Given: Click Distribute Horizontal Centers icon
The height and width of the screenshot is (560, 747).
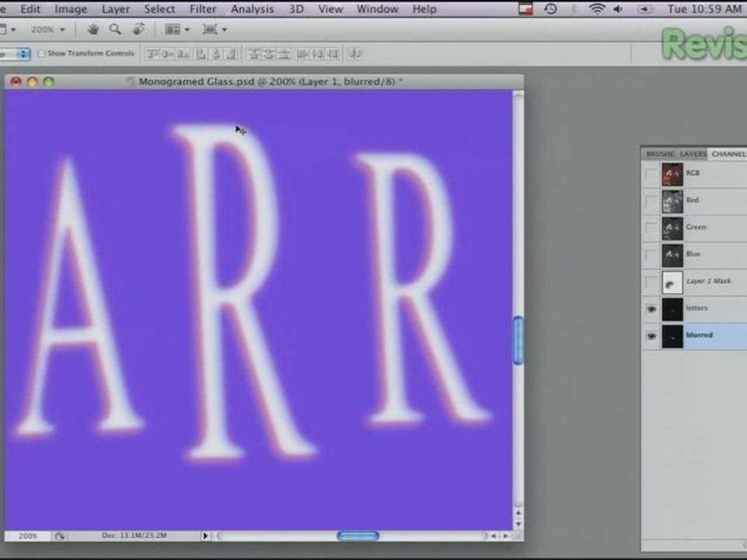Looking at the screenshot, I should click(x=317, y=54).
